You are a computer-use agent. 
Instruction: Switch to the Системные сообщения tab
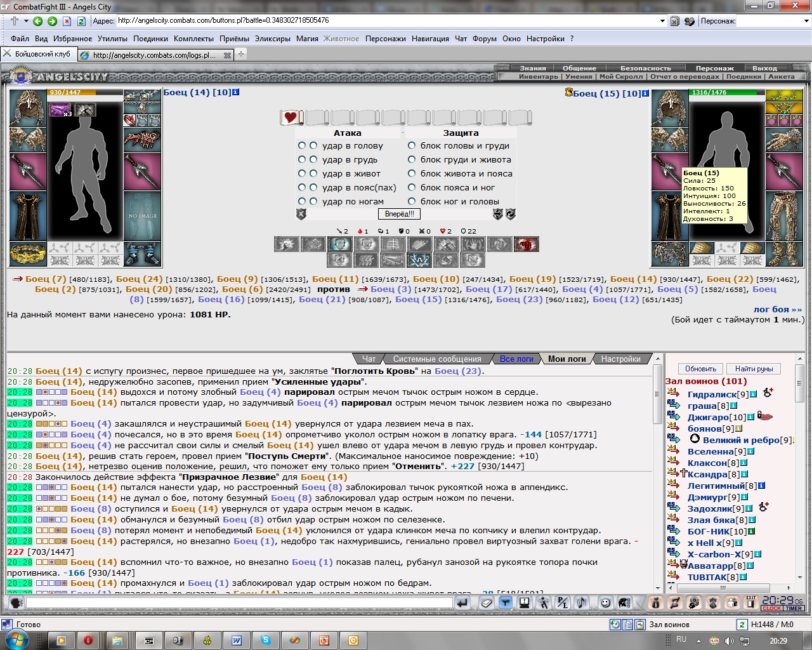click(437, 359)
